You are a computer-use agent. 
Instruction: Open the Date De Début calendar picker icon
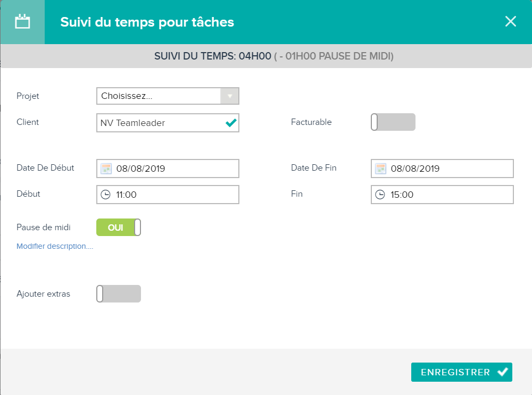point(106,169)
